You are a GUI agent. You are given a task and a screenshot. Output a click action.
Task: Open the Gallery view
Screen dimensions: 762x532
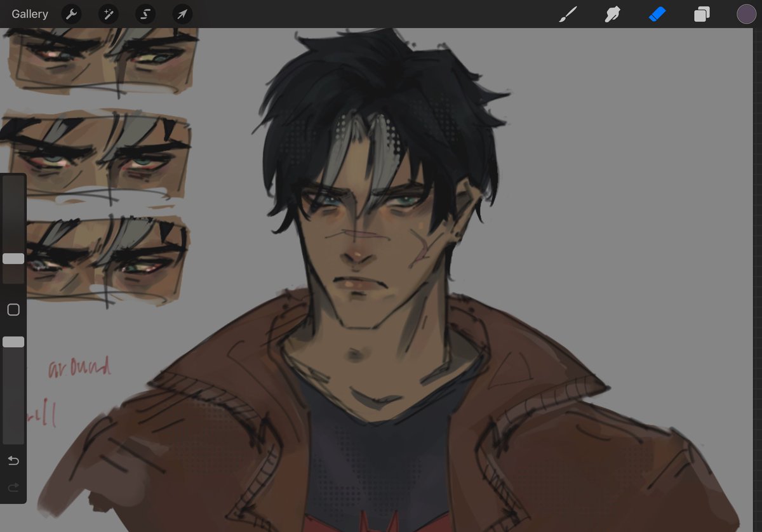point(30,14)
